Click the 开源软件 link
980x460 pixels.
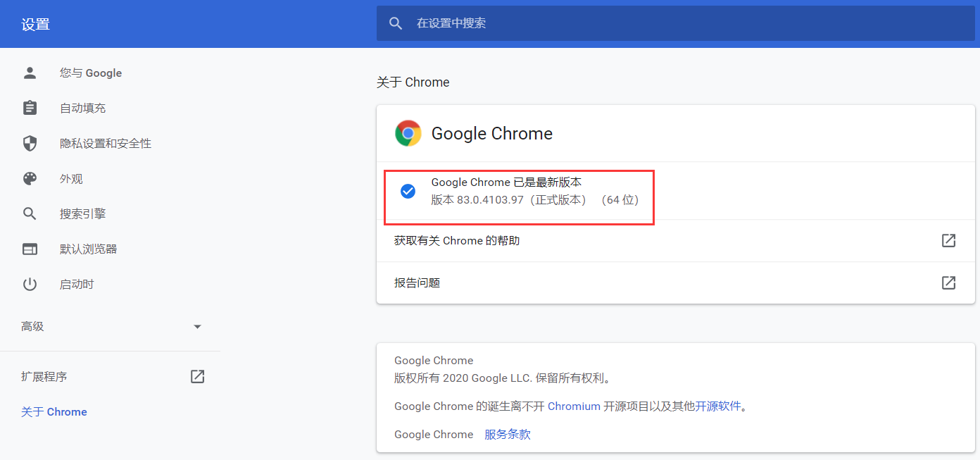(720, 406)
